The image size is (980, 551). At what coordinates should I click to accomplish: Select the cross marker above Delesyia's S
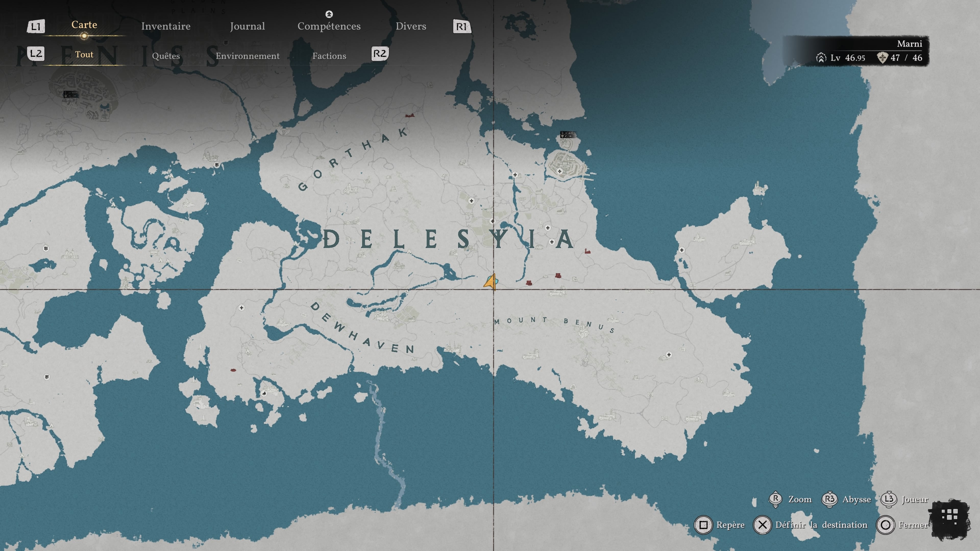pos(471,201)
